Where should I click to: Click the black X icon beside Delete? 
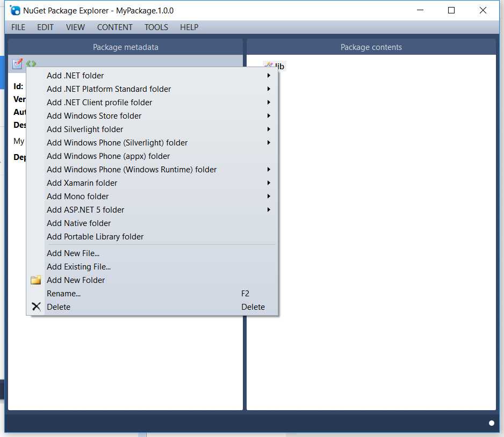pyautogui.click(x=37, y=307)
